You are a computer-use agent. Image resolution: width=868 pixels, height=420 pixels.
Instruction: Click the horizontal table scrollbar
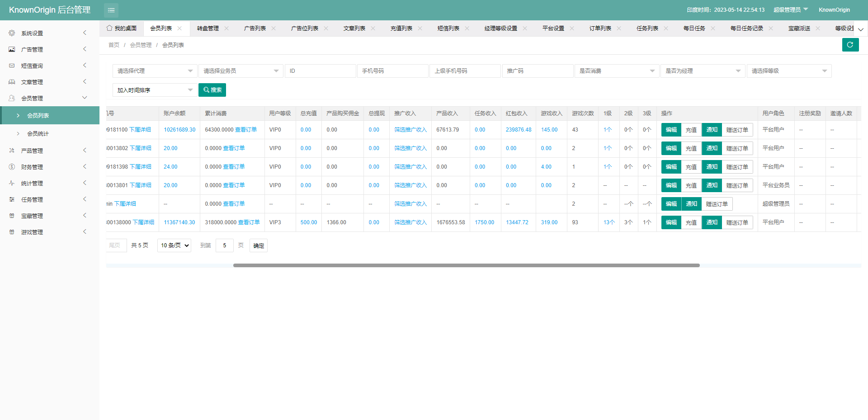click(x=466, y=265)
